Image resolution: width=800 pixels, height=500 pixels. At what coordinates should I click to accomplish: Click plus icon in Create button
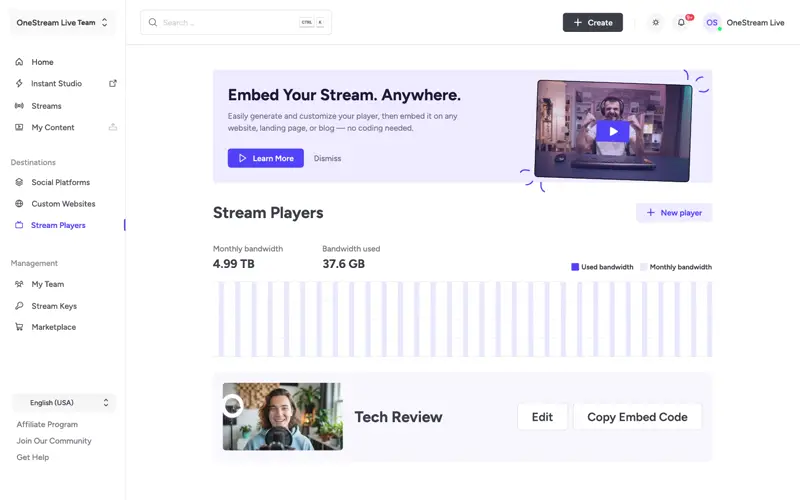click(578, 22)
